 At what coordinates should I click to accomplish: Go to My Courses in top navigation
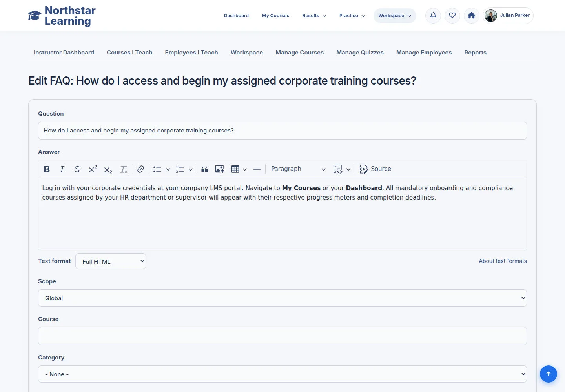coord(275,16)
